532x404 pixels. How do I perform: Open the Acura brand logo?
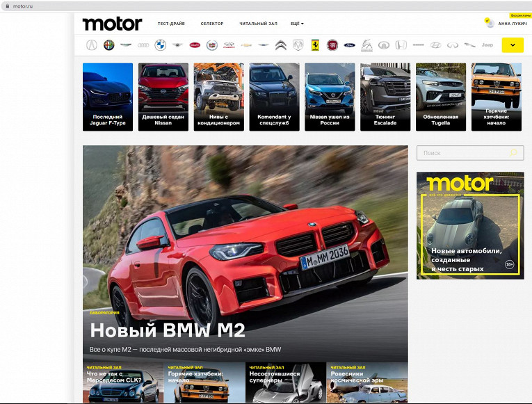click(92, 45)
